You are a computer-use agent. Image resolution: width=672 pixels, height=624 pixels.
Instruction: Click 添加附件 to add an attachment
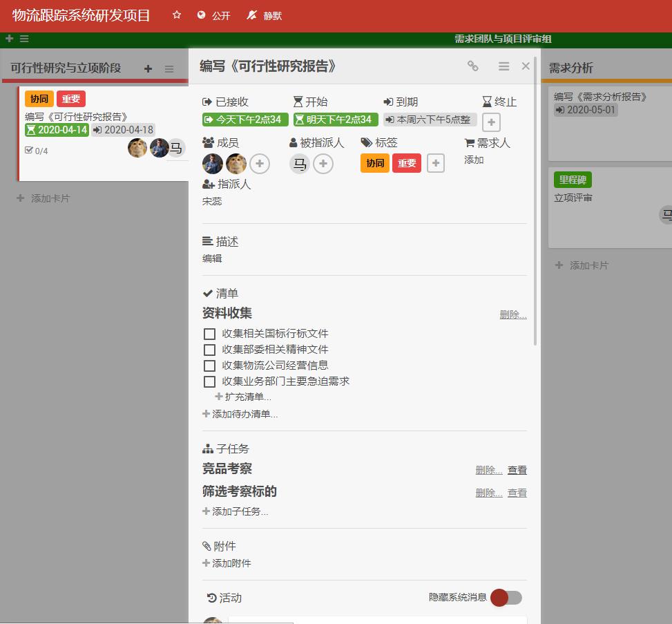pyautogui.click(x=227, y=563)
